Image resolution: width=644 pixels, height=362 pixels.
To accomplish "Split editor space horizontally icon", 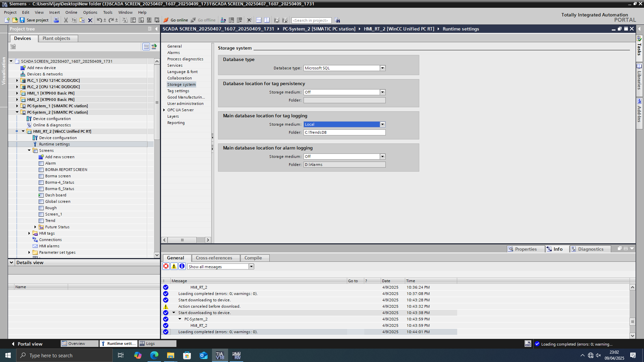I will (259, 20).
